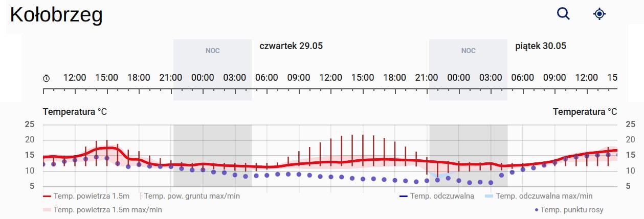Viewport: 644px width, 219px height.
Task: Click the geolocation crosshair icon
Action: pyautogui.click(x=599, y=14)
